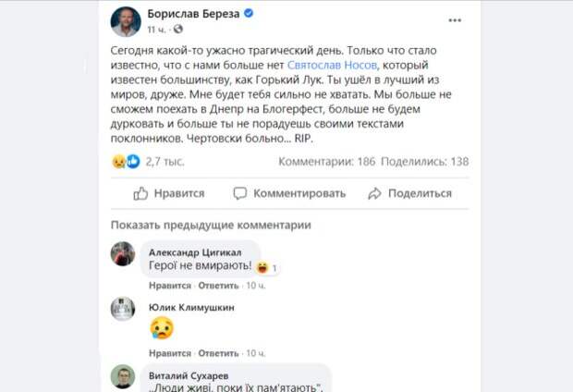Click the thumbs-up icon on Нравится
This screenshot has height=392, width=573.
[140, 193]
